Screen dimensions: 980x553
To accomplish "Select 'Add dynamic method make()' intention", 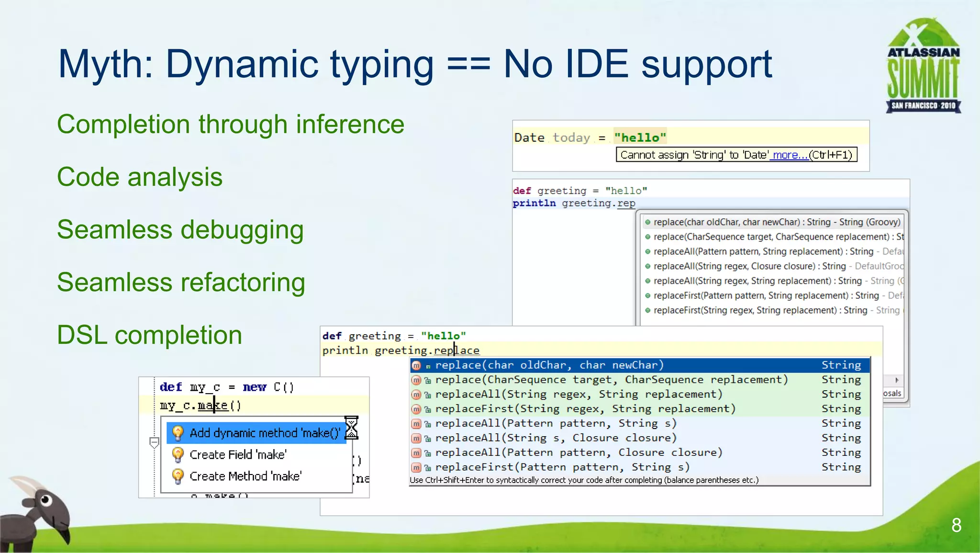I will point(264,433).
